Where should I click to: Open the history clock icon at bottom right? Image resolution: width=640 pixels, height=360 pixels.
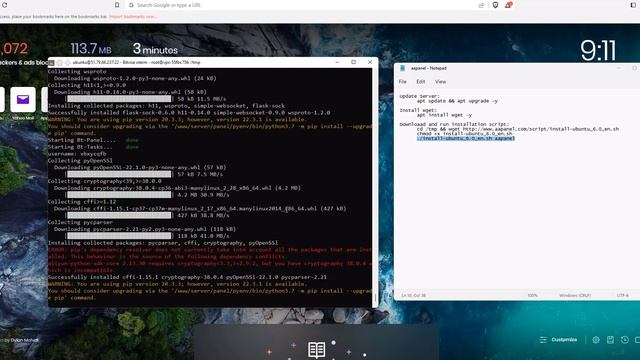pyautogui.click(x=624, y=340)
